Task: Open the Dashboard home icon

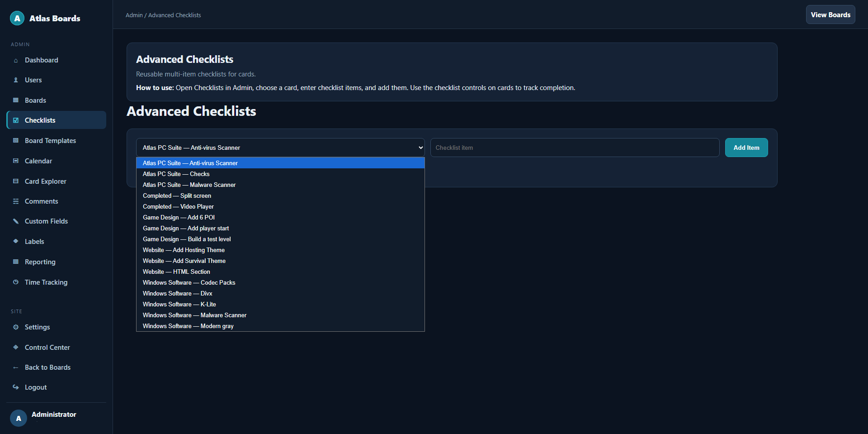Action: pyautogui.click(x=16, y=60)
